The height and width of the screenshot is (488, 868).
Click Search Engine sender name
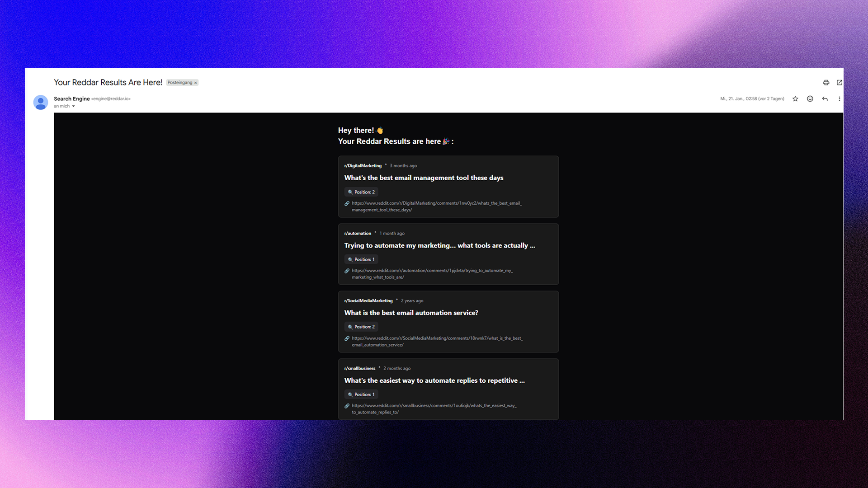point(71,99)
